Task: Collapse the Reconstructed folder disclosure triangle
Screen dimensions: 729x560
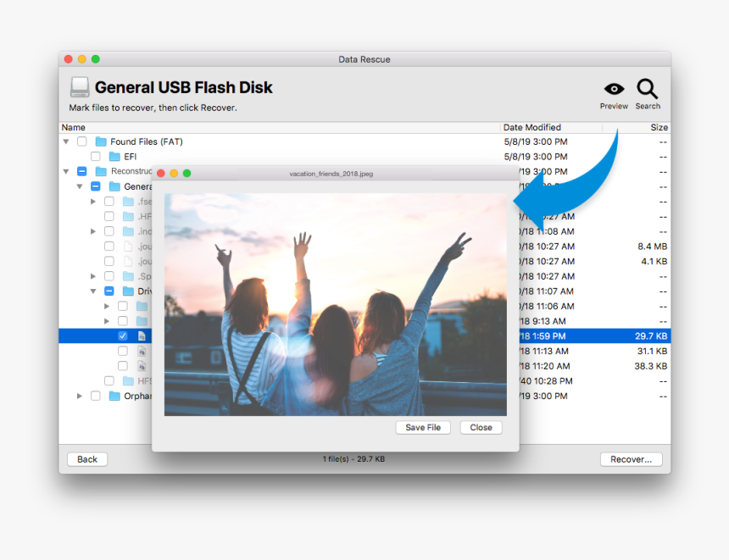Action: (x=66, y=171)
